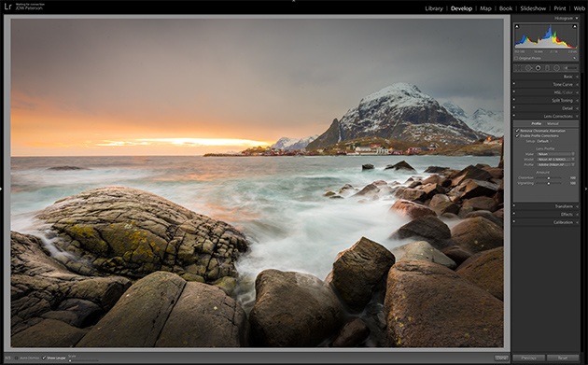Enable the Original Photo checkbox
The width and height of the screenshot is (588, 365).
(516, 58)
